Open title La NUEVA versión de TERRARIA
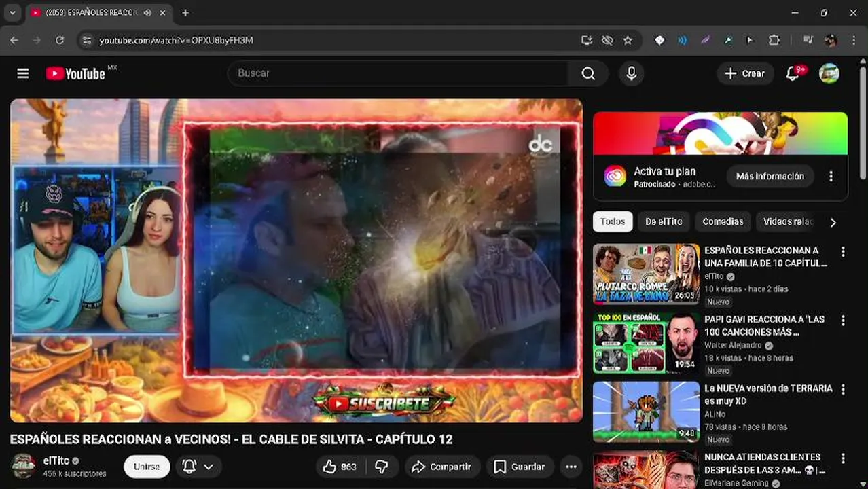868x489 pixels. click(x=768, y=395)
